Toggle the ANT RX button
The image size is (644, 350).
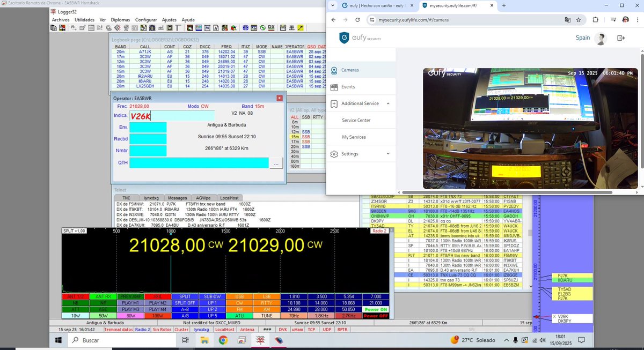tap(103, 296)
